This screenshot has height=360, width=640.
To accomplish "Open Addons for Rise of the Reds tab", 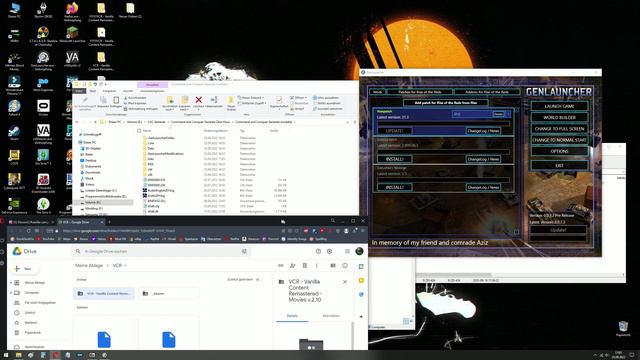I will pyautogui.click(x=487, y=92).
